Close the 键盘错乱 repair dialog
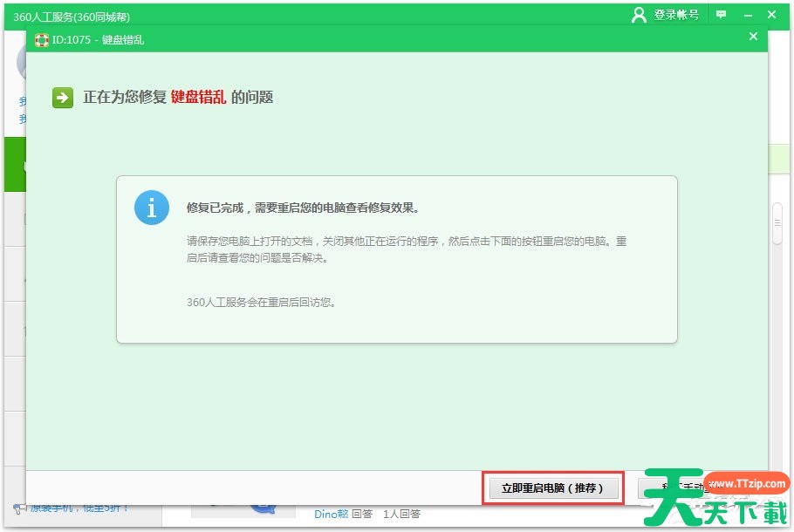This screenshot has width=794, height=532. tap(753, 37)
